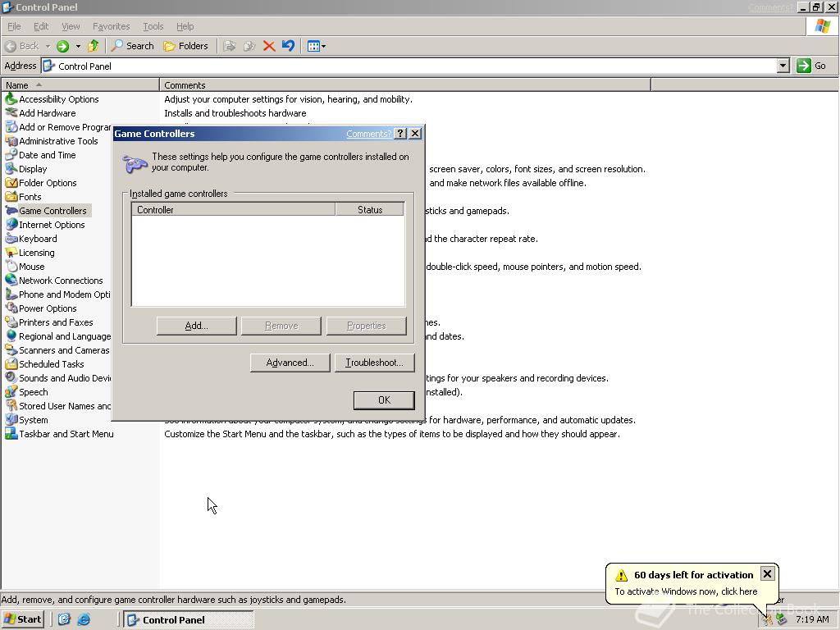
Task: Toggle the Folders toolbar button
Action: point(185,46)
